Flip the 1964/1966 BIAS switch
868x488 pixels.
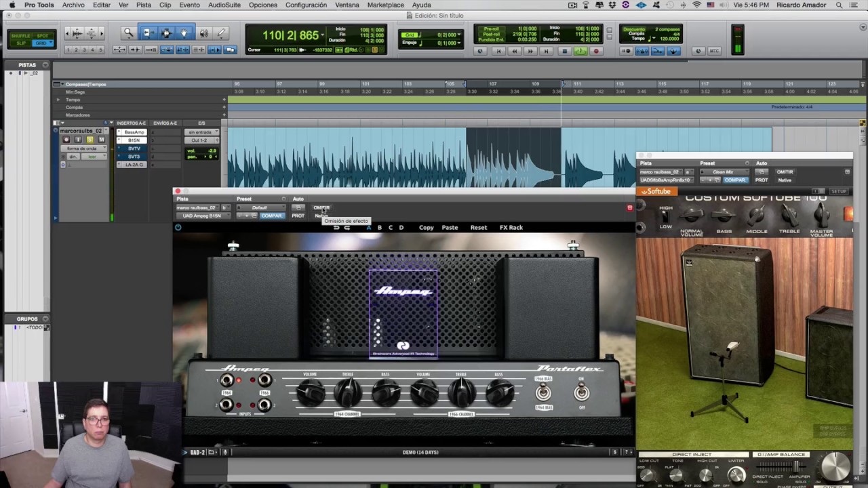(543, 392)
